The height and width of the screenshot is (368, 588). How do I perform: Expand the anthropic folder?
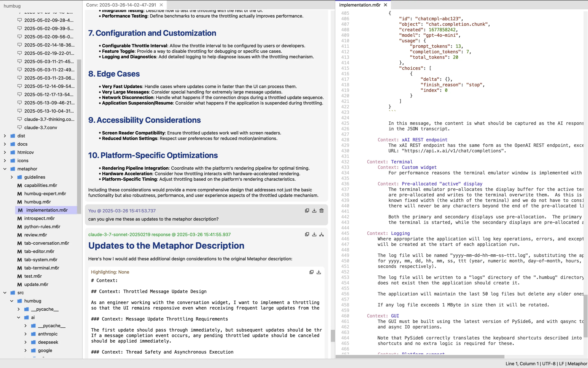point(26,334)
